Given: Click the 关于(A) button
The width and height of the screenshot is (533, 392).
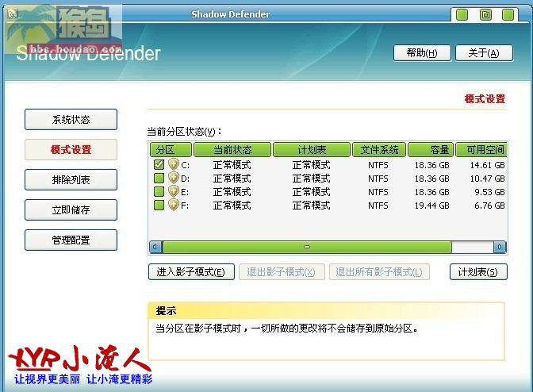Looking at the screenshot, I should 484,53.
